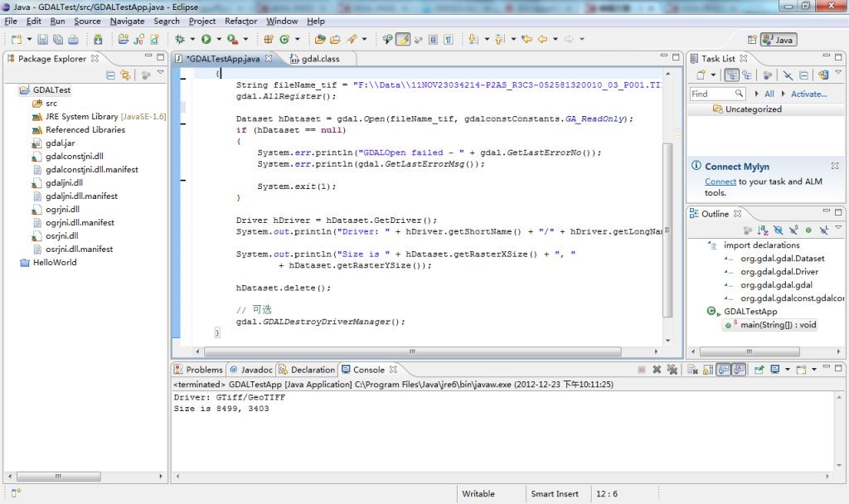Click Remove Launch X icon in Console
Screen dimensions: 849x504
[657, 370]
